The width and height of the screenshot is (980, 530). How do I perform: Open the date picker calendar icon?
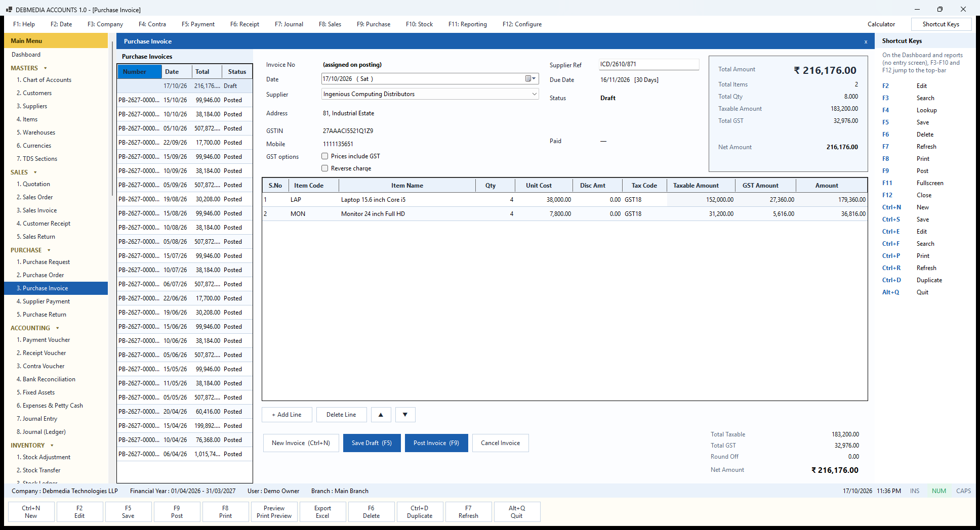pos(530,78)
